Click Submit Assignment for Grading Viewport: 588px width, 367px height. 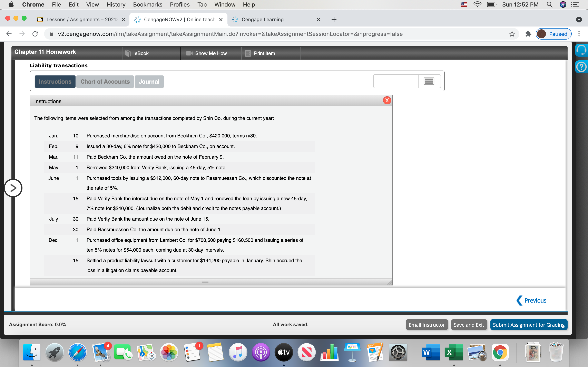point(529,325)
